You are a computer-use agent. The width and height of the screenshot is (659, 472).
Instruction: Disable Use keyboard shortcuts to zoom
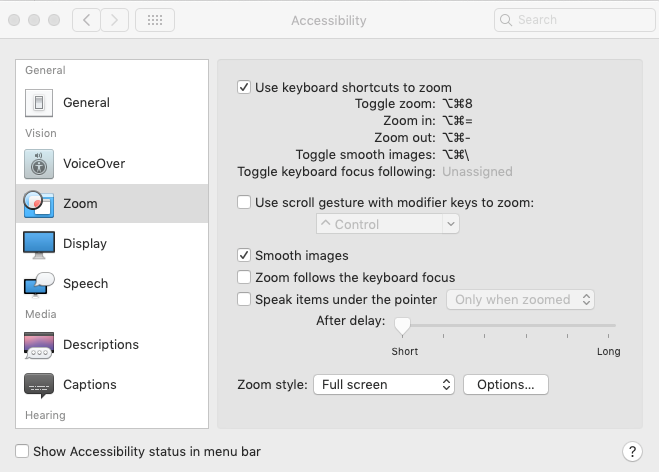tap(244, 87)
